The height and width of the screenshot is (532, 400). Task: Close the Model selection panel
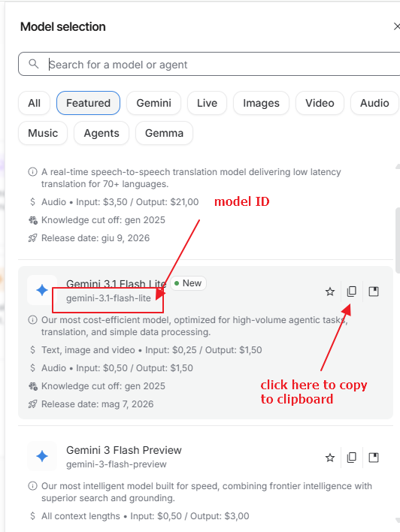point(396,26)
